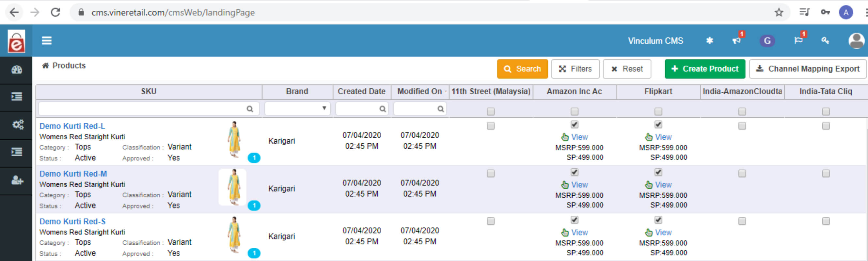Viewport: 868px width, 261px height.
Task: Open the sidebar gears settings icon
Action: click(x=18, y=125)
